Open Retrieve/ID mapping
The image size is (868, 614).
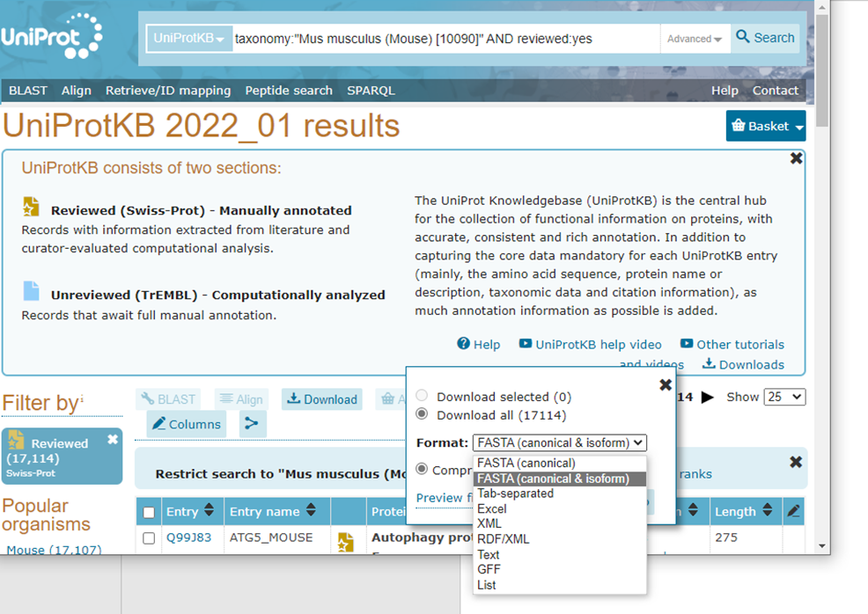click(x=168, y=91)
